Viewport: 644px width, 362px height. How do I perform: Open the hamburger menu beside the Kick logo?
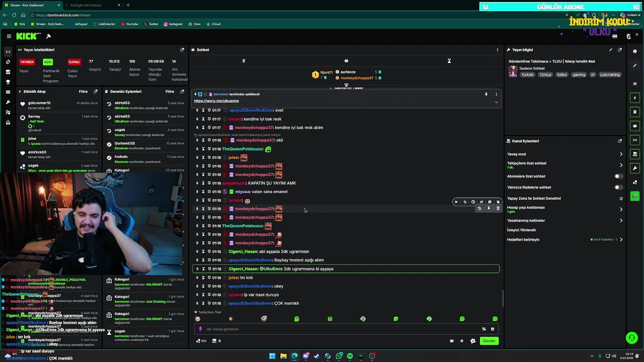pyautogui.click(x=9, y=36)
